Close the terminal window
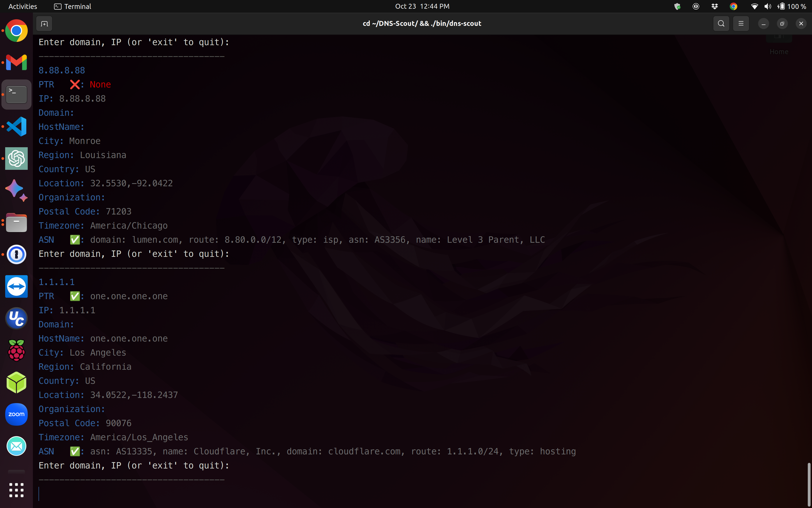812x508 pixels. click(801, 24)
